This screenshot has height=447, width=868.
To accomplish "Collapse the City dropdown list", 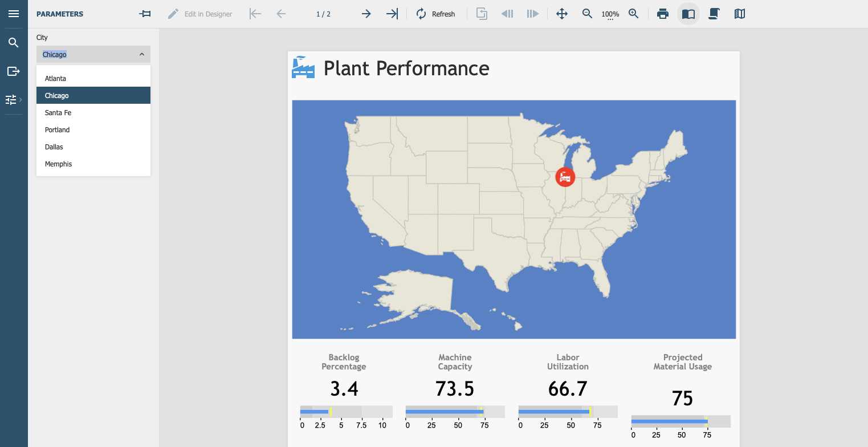I will coord(141,54).
